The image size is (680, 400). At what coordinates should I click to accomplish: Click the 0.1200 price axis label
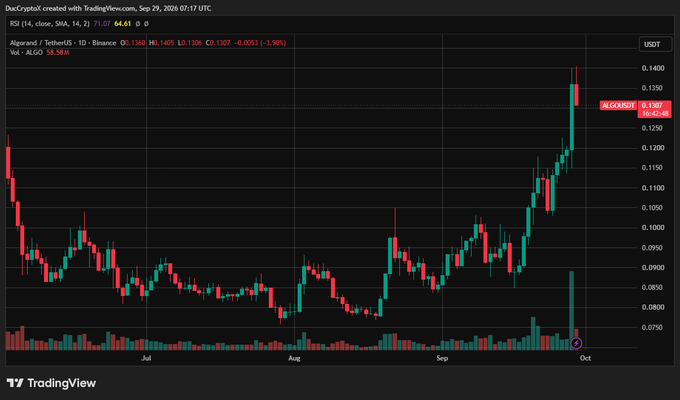653,148
